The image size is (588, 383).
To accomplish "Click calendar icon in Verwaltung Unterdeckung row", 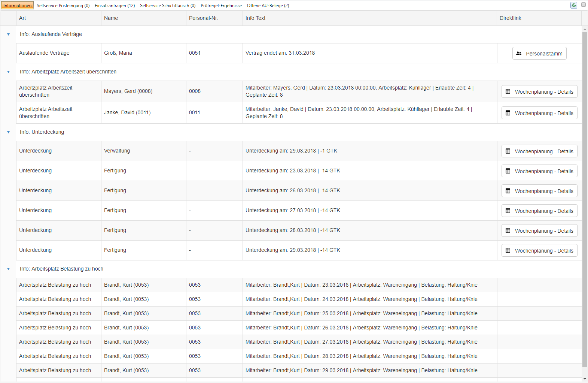I will coord(508,151).
